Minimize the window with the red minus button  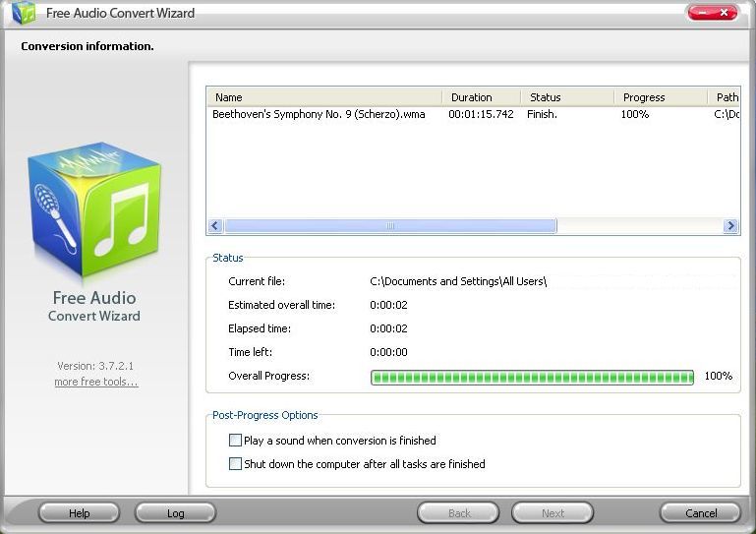click(702, 13)
